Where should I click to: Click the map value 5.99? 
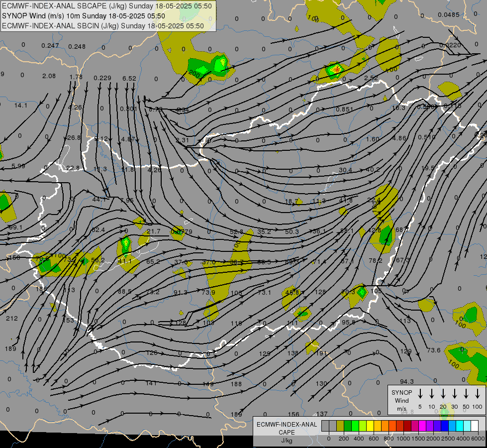pos(18,166)
